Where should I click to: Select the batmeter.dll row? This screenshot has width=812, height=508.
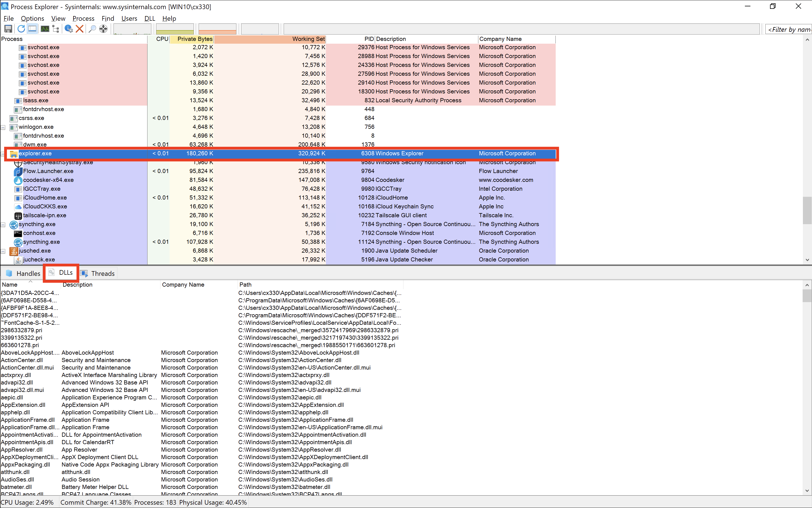click(x=201, y=487)
